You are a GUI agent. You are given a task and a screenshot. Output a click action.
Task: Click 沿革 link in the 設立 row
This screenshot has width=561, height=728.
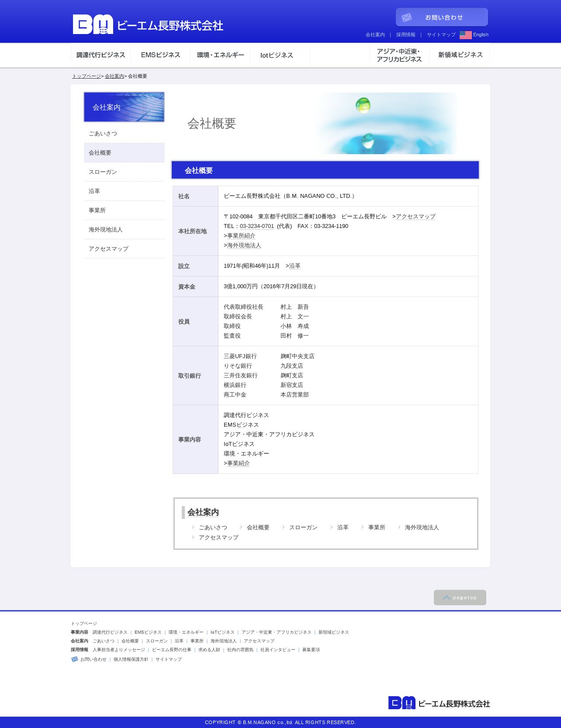pos(295,266)
